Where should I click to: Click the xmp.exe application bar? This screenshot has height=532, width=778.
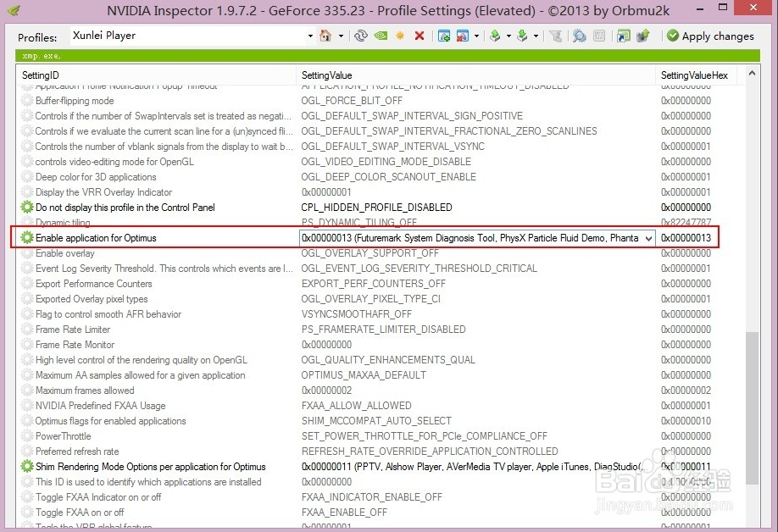(387, 56)
